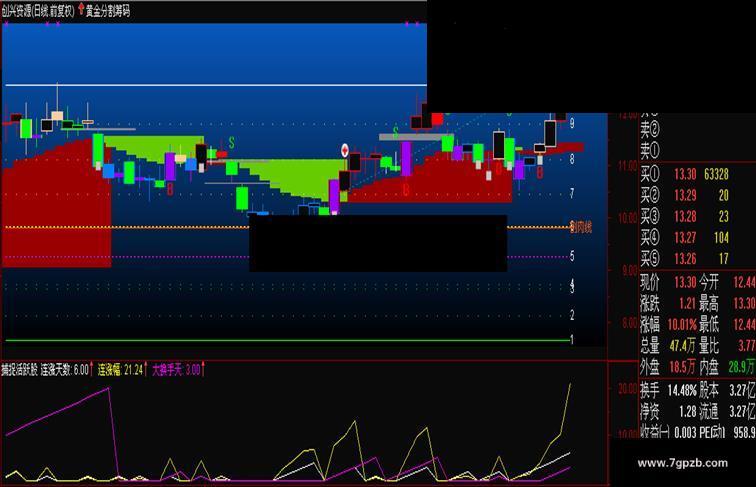The width and height of the screenshot is (756, 487).
Task: Select the 收益 value 0.003
Action: 685,433
